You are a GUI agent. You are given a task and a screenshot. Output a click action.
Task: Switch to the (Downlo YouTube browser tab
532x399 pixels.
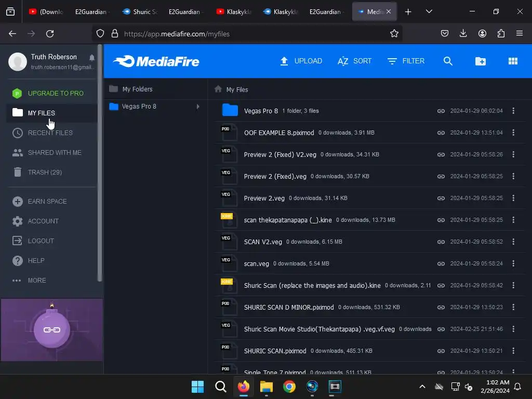point(46,11)
